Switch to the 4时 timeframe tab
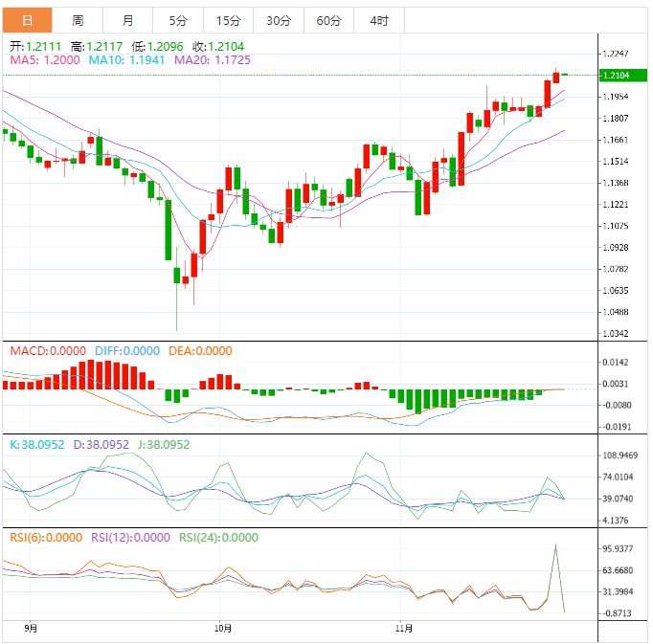The height and width of the screenshot is (644, 653). pos(378,20)
